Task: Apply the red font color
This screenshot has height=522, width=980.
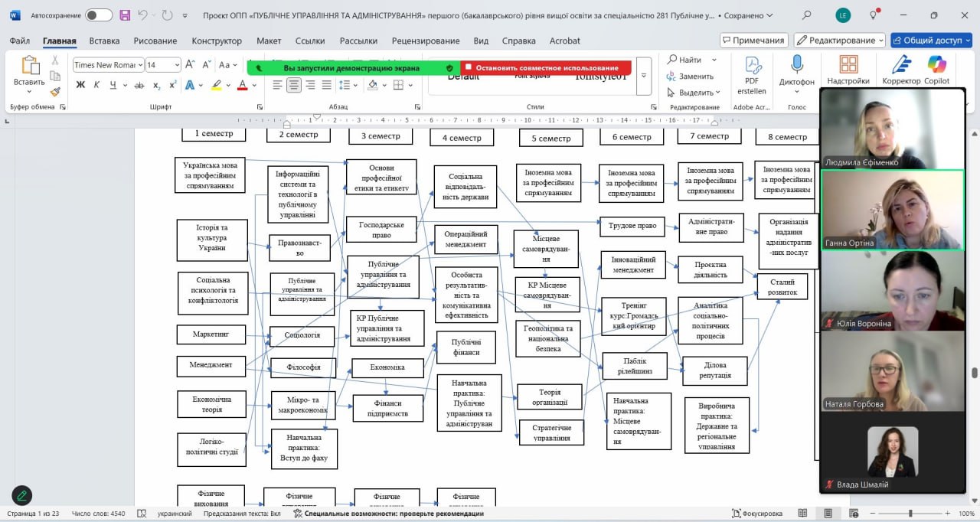Action: tap(243, 85)
